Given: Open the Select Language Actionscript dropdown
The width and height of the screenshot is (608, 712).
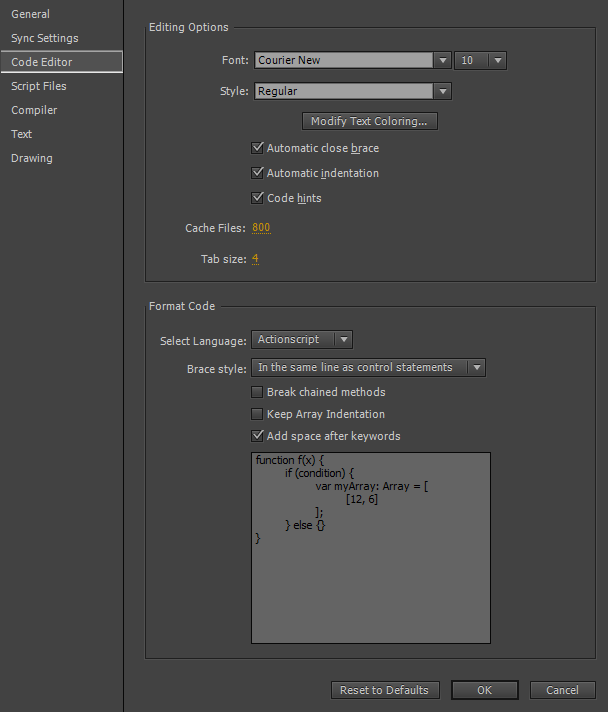Looking at the screenshot, I should coord(302,340).
